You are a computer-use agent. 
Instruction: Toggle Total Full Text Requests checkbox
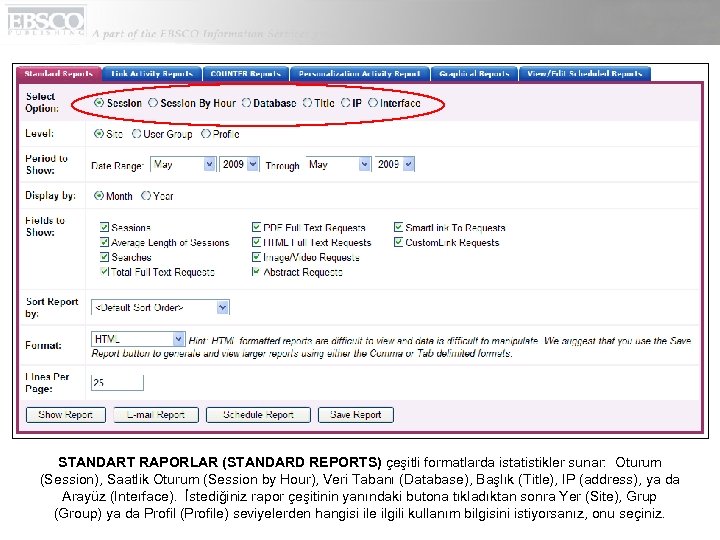click(x=104, y=271)
